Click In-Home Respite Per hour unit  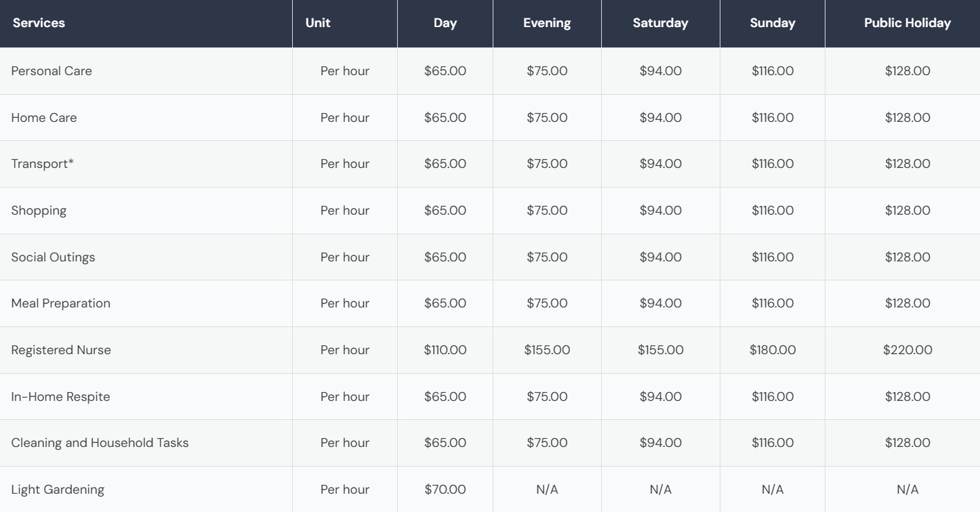[345, 397]
